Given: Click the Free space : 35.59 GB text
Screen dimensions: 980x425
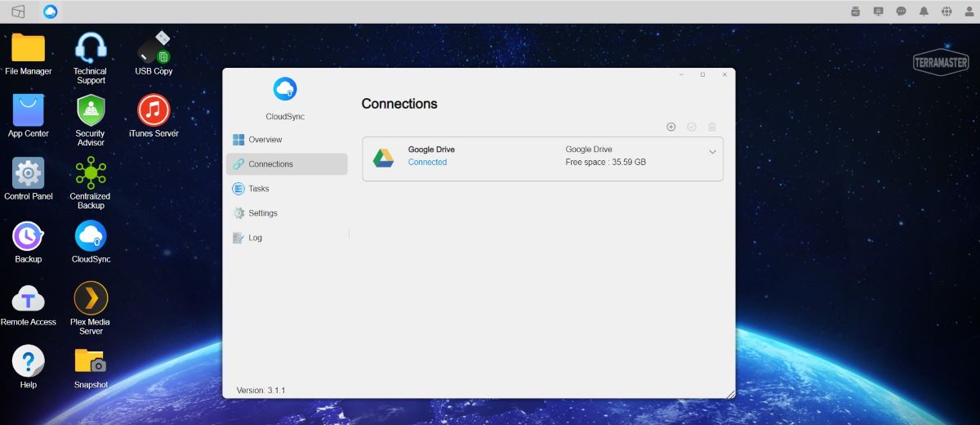Looking at the screenshot, I should click(605, 162).
